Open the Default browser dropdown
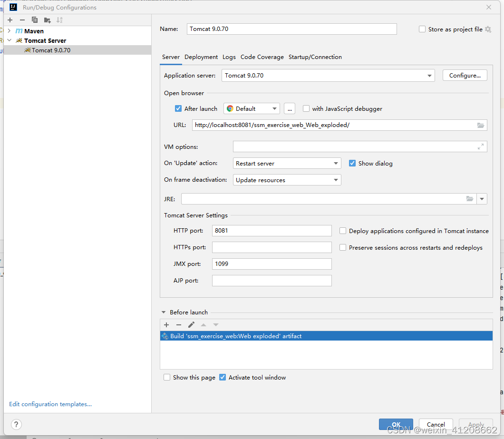This screenshot has height=439, width=504. pyautogui.click(x=274, y=109)
